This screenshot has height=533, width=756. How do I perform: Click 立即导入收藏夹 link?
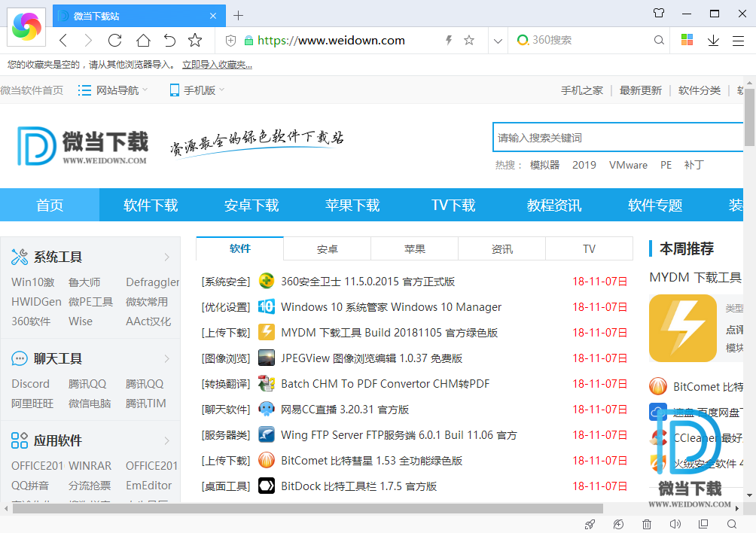click(x=217, y=65)
